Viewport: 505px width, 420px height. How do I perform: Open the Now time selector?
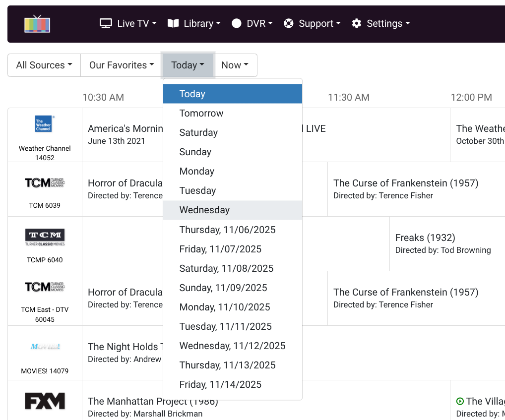click(x=235, y=65)
